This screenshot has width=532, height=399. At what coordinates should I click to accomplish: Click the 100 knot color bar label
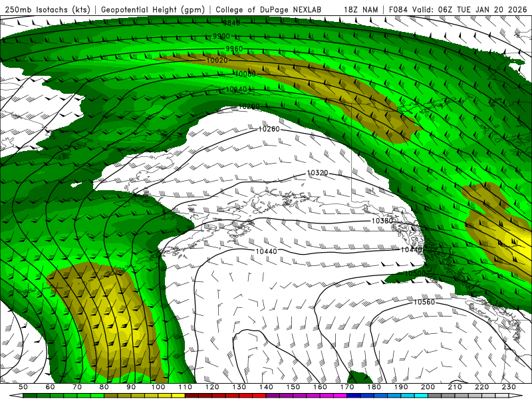[158, 387]
